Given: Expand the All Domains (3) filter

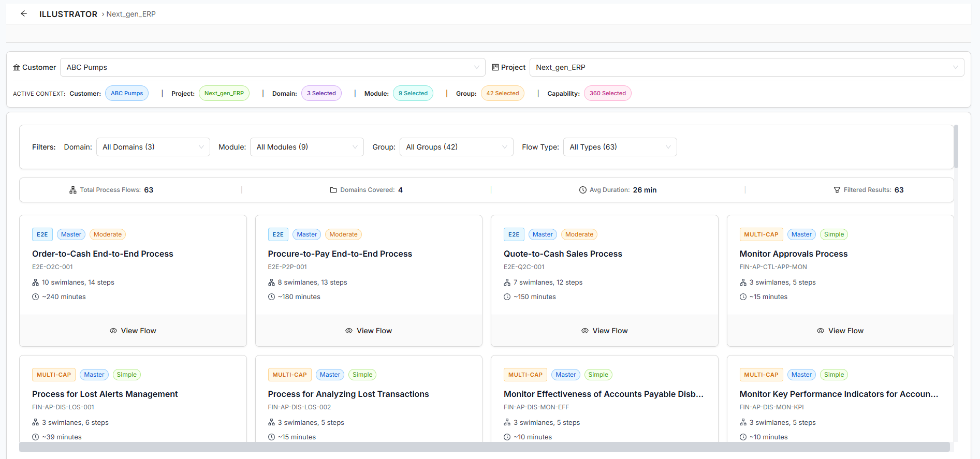Looking at the screenshot, I should coord(153,147).
